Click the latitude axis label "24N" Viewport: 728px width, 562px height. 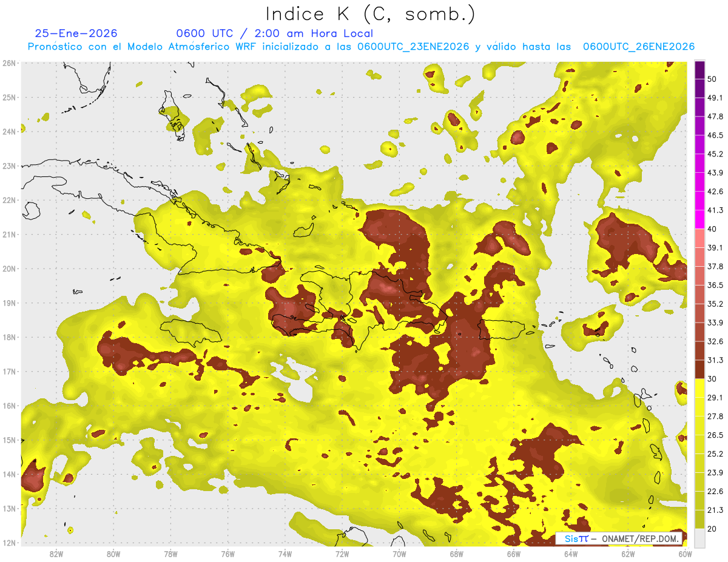tap(9, 132)
